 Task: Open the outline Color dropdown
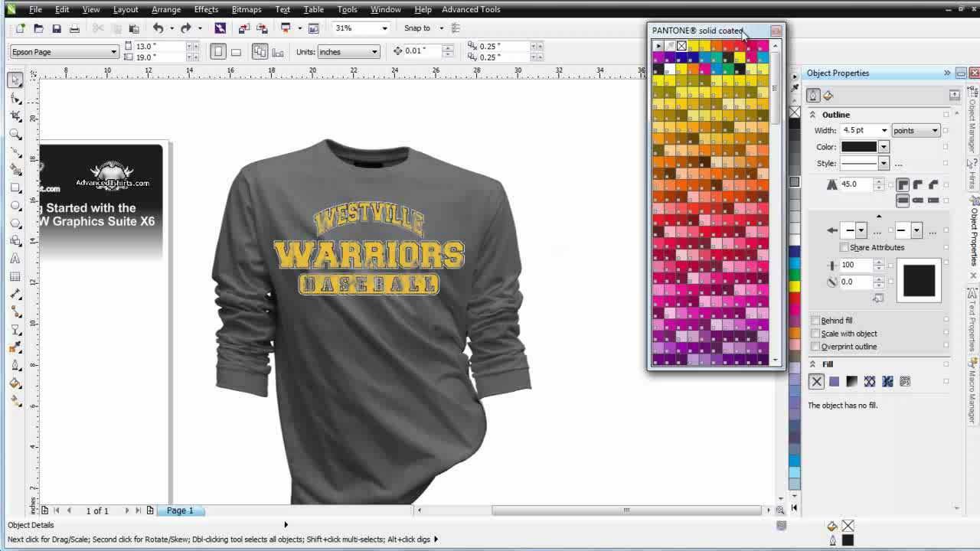click(x=884, y=147)
